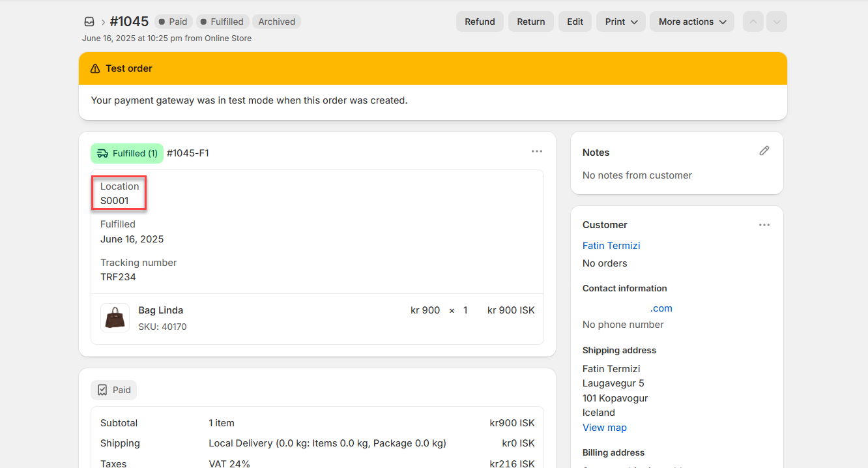Open the Customer card three-dot menu
Viewport: 868px width, 468px height.
point(764,225)
